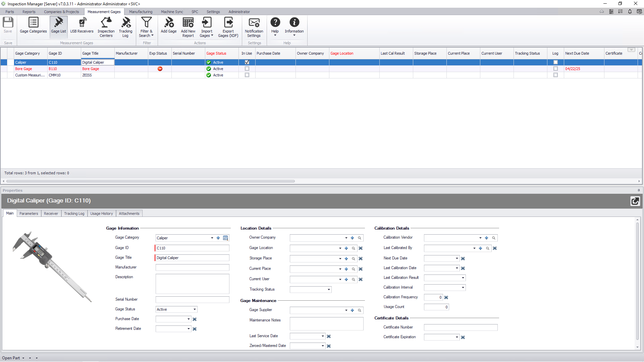This screenshot has width=644, height=362.
Task: Expand the Gage Status dropdown
Action: pos(195,309)
